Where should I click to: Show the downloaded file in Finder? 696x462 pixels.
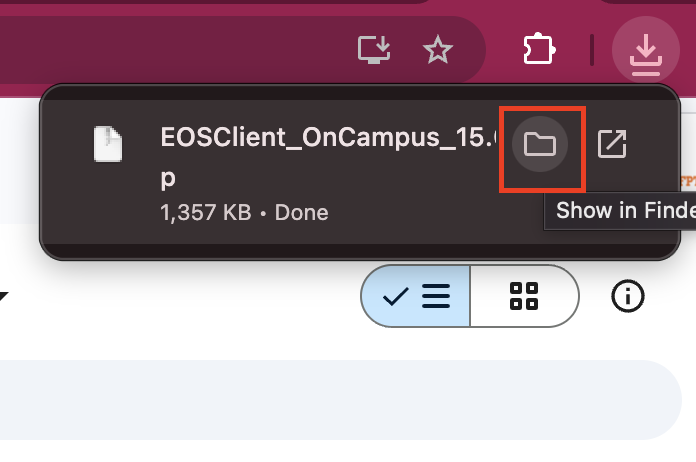coord(540,145)
